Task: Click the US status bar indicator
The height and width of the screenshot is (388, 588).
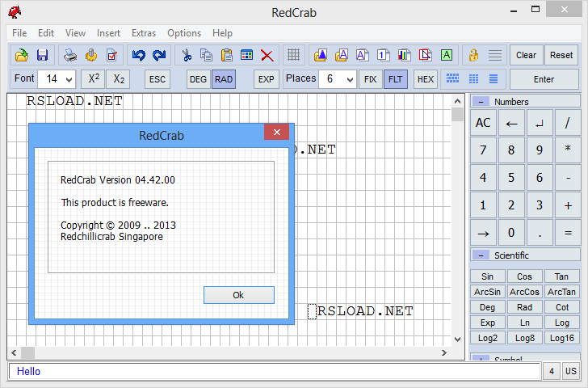Action: coord(571,372)
